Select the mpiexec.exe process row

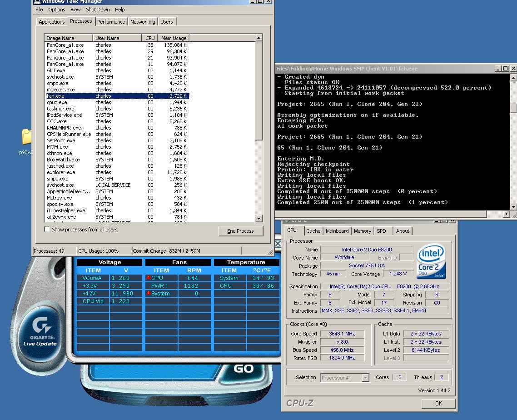(117, 90)
